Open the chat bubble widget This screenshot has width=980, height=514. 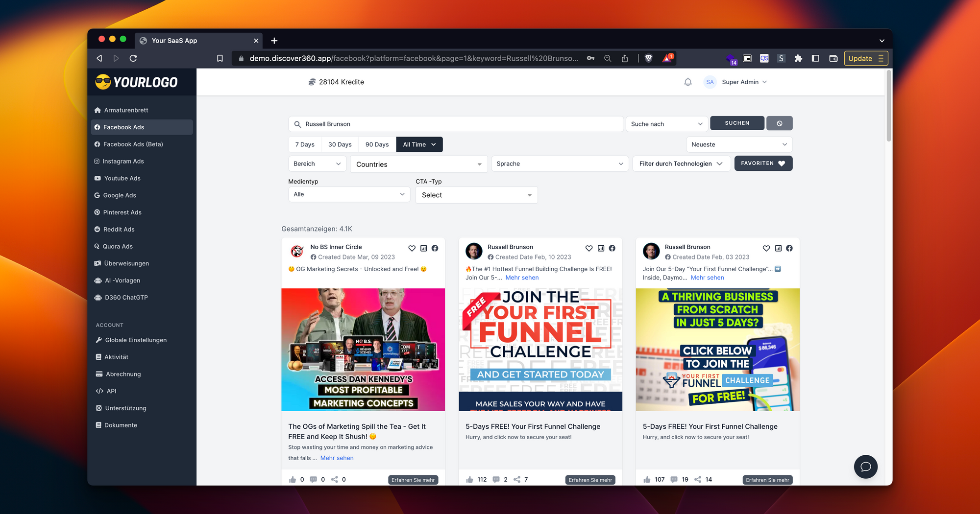click(866, 467)
